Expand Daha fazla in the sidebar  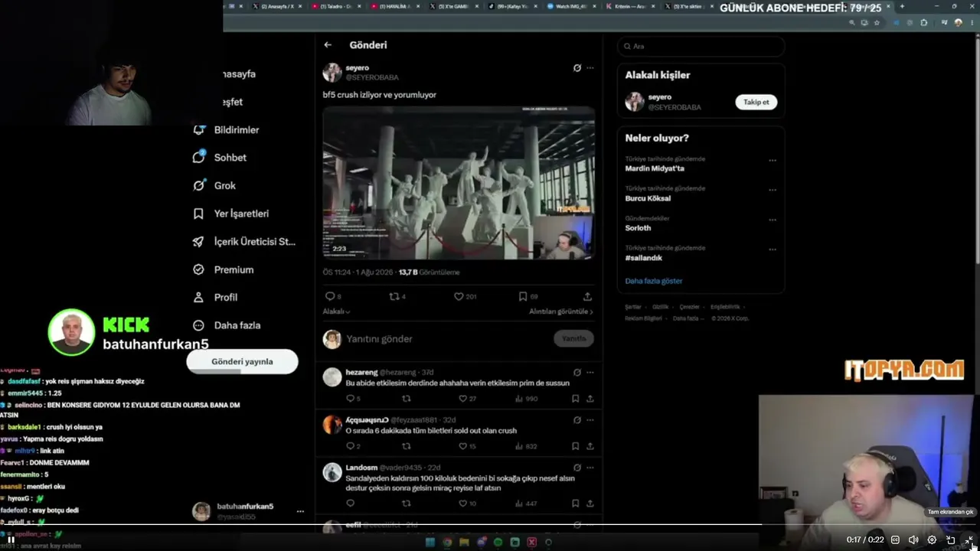[227, 325]
